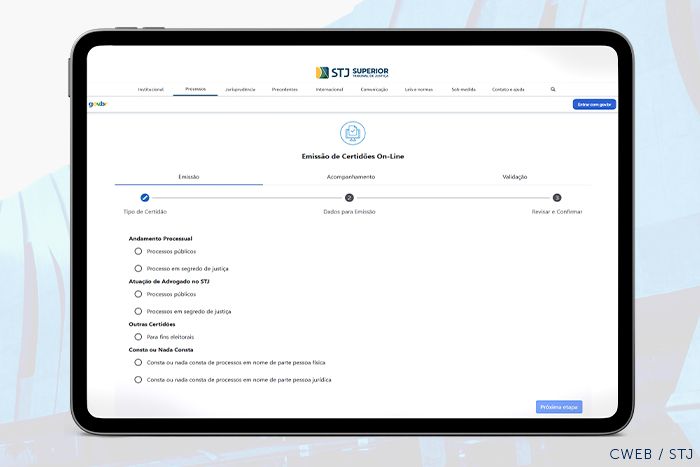
Task: Select Para fins eleitorais option
Action: tap(138, 337)
